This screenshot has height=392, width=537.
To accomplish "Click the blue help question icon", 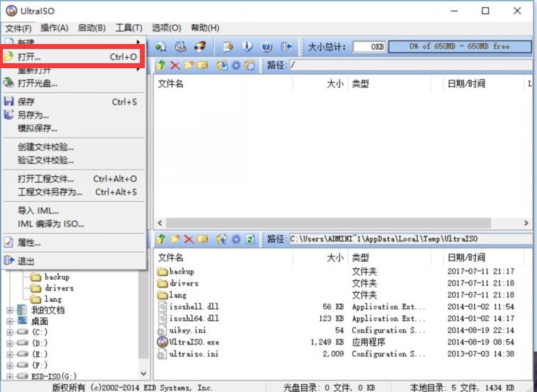I will pos(266,47).
